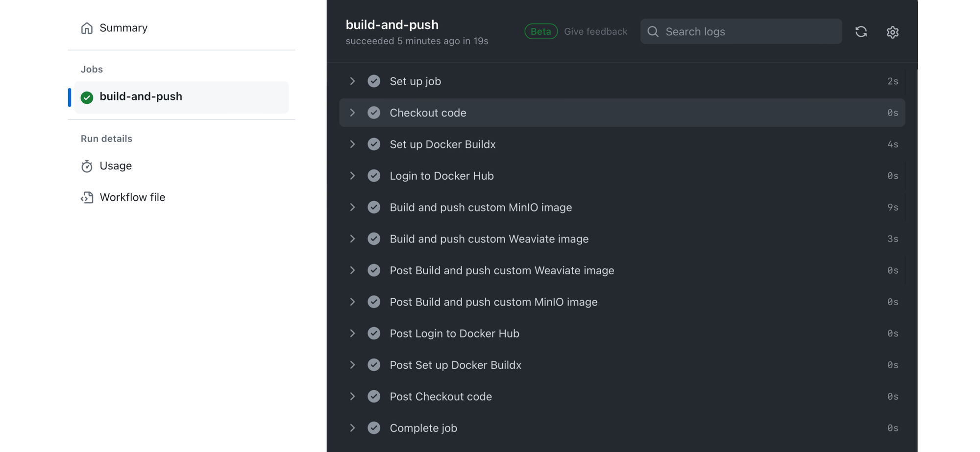980x452 pixels.
Task: Open the Workflow file link
Action: coord(132,197)
